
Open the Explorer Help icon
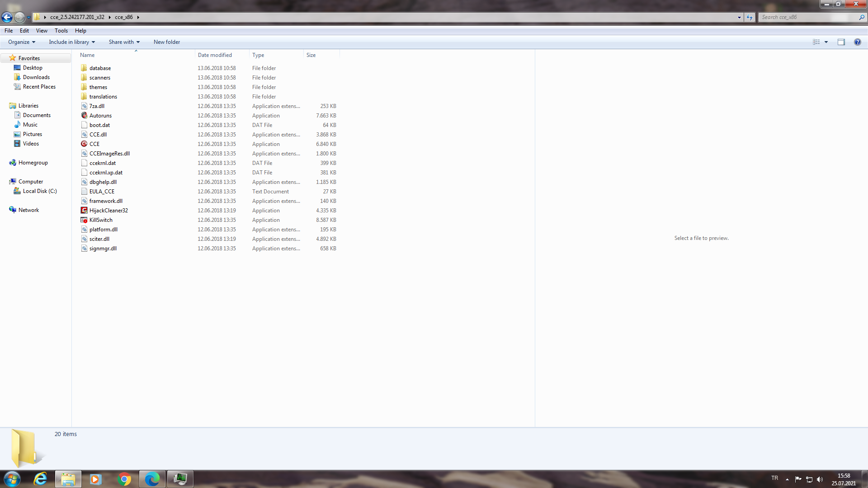click(x=857, y=42)
